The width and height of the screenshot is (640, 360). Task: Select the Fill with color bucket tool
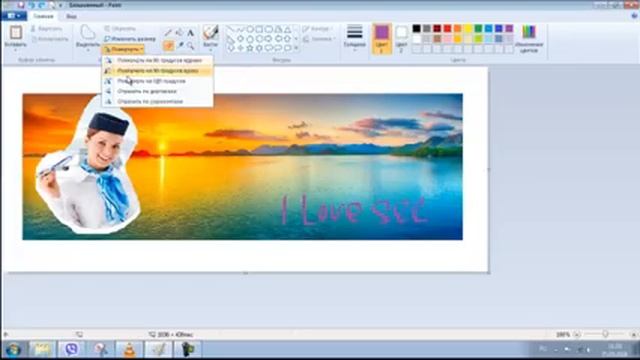tap(179, 33)
